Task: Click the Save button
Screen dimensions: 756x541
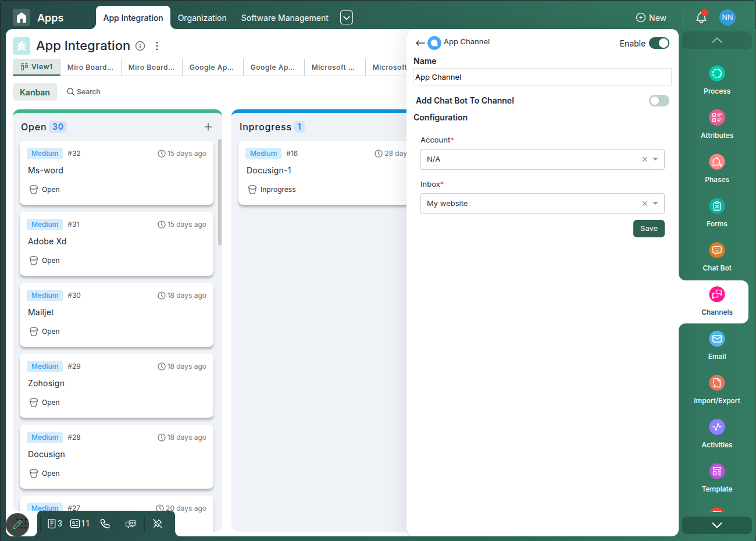Action: click(648, 229)
